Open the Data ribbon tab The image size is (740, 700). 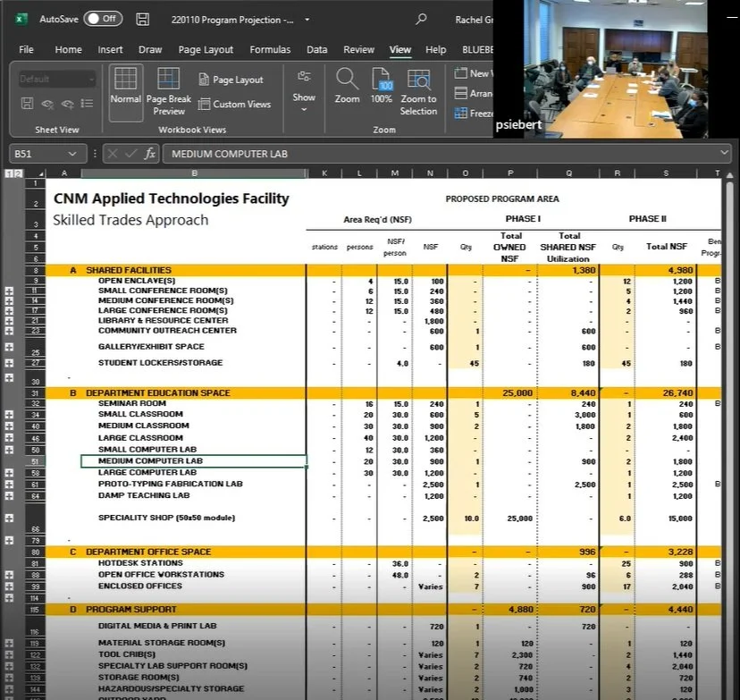click(316, 49)
